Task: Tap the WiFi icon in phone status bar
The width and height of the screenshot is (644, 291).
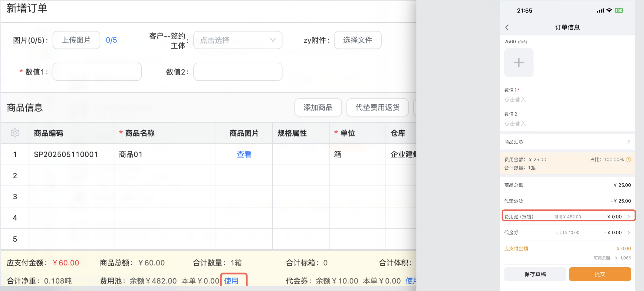Action: [x=609, y=10]
